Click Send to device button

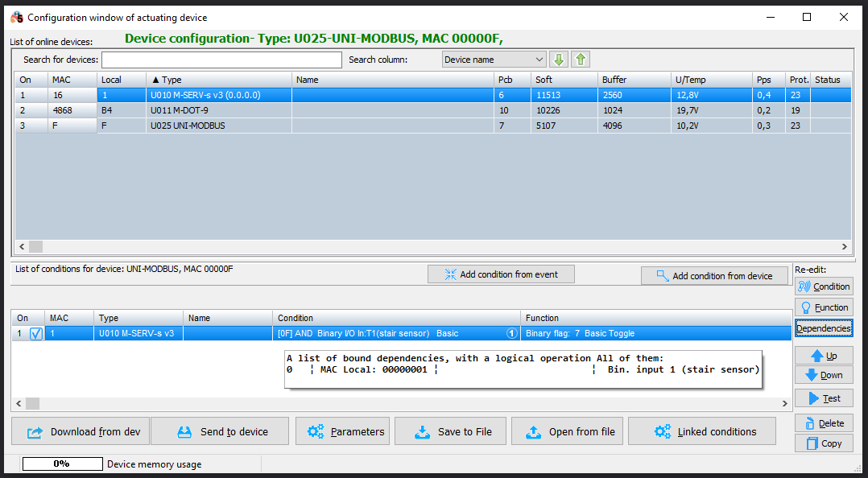pyautogui.click(x=220, y=431)
